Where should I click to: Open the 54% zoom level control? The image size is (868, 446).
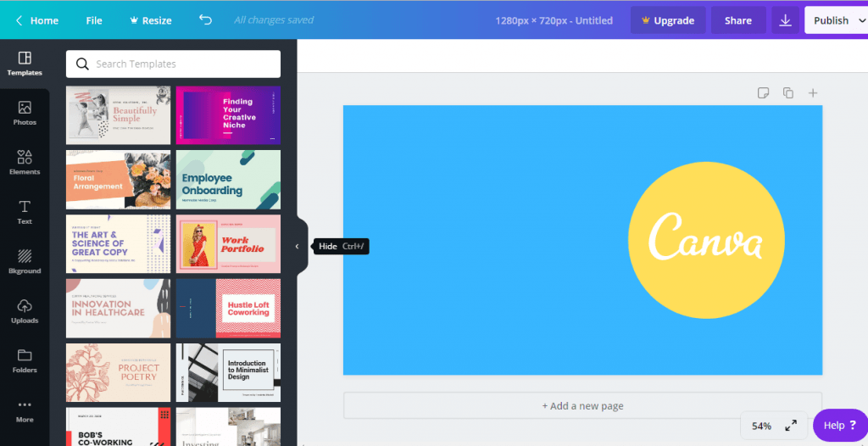(x=761, y=426)
